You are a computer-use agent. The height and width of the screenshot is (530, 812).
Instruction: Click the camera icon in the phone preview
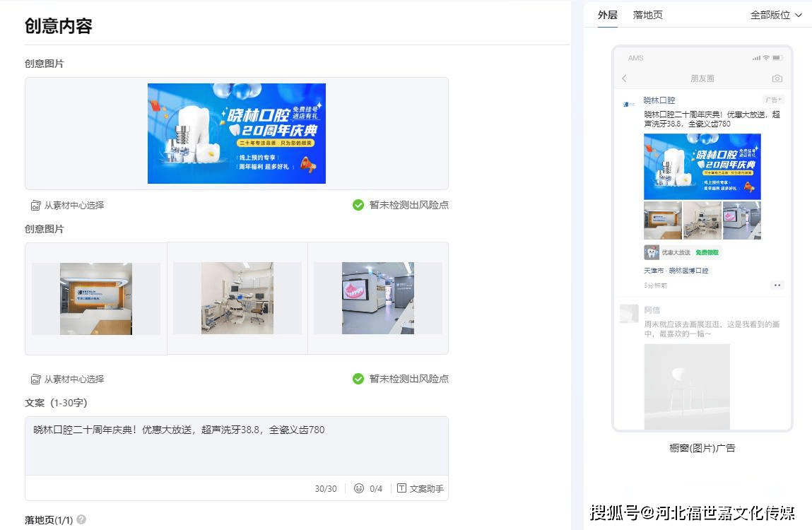777,78
